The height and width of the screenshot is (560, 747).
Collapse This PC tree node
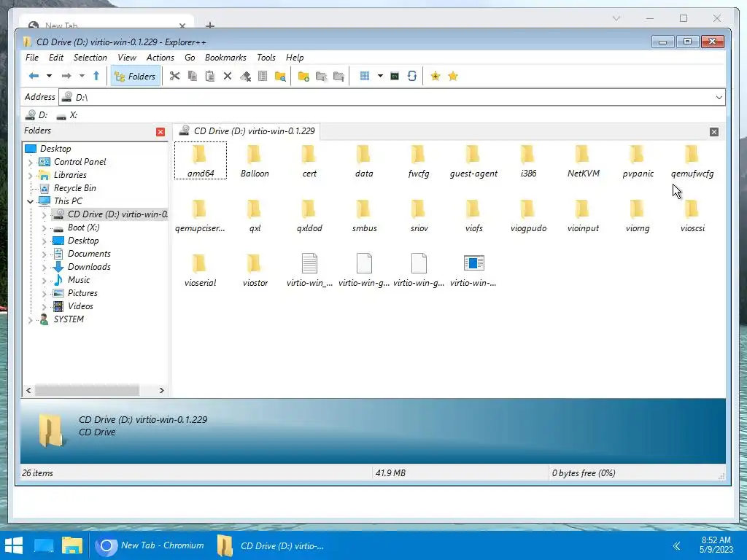click(31, 201)
